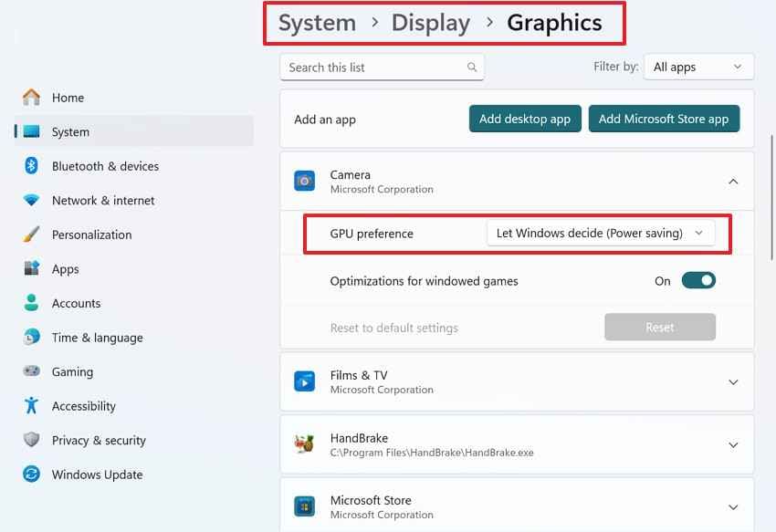
Task: Go to Time & language settings
Action: pos(133,337)
